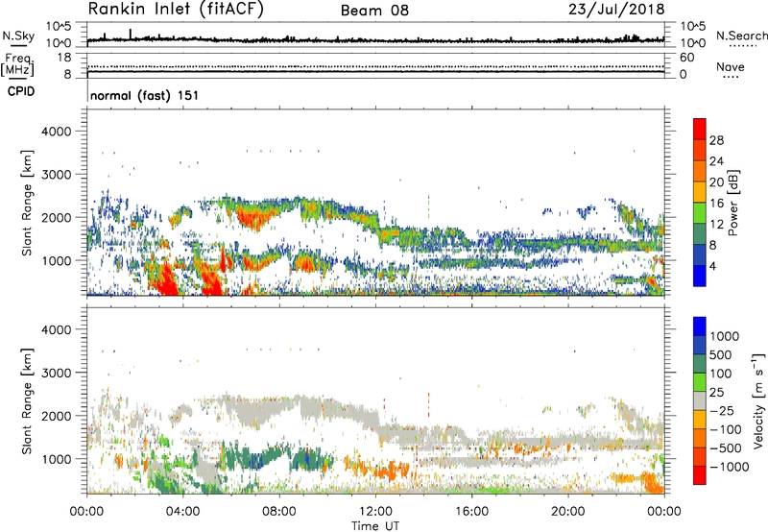Click the '28' power scale value
The image size is (768, 532).
716,140
